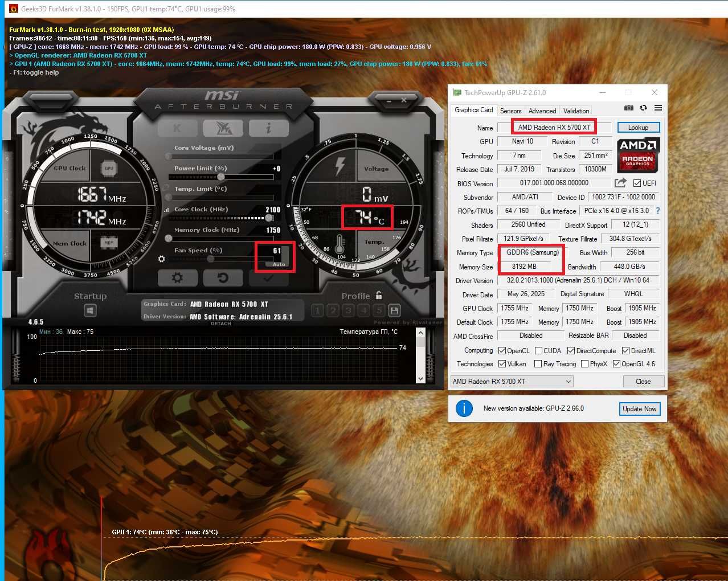The height and width of the screenshot is (581, 728).
Task: Click the Afterburner graph scrollbar up arrow
Action: [420, 332]
